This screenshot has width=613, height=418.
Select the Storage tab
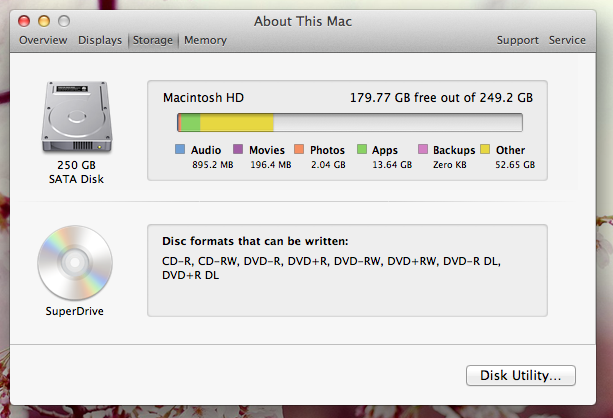pyautogui.click(x=152, y=40)
